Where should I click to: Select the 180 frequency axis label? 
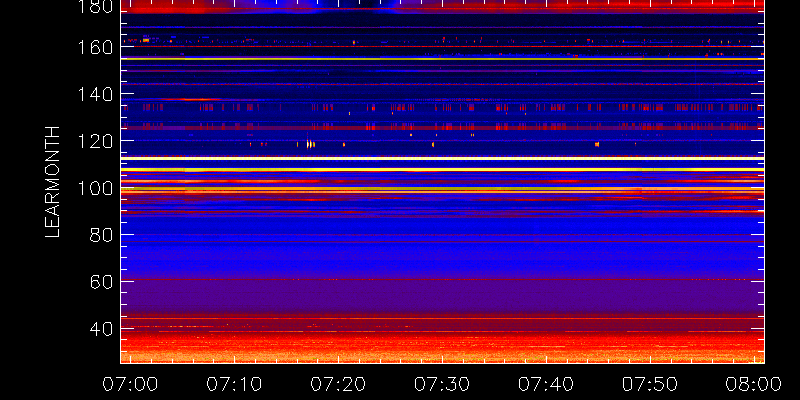point(96,6)
